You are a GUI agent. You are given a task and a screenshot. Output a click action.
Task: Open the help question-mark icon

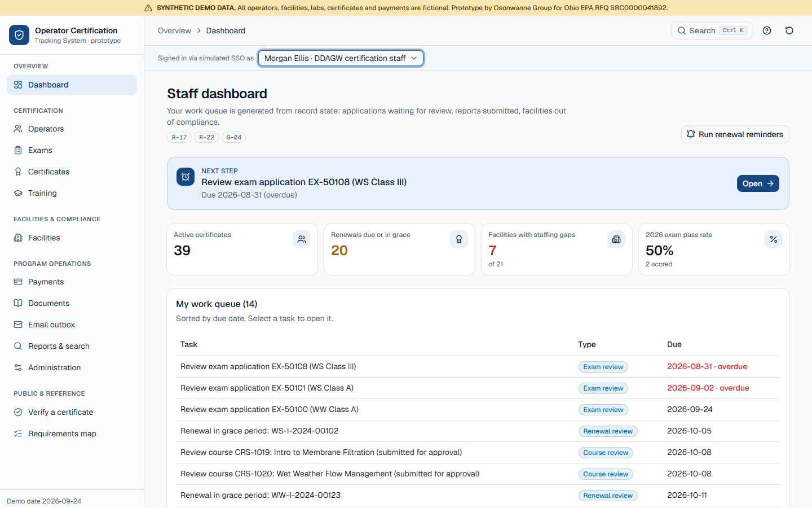[767, 30]
